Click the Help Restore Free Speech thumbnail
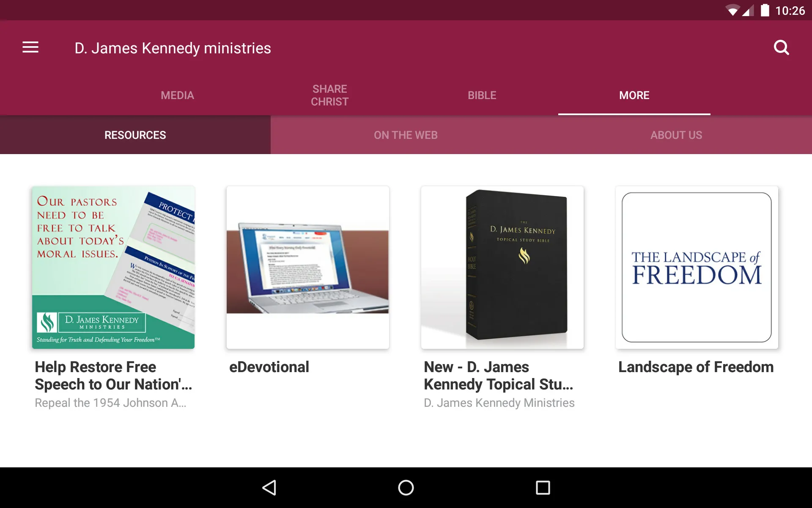Image resolution: width=812 pixels, height=508 pixels. tap(114, 268)
